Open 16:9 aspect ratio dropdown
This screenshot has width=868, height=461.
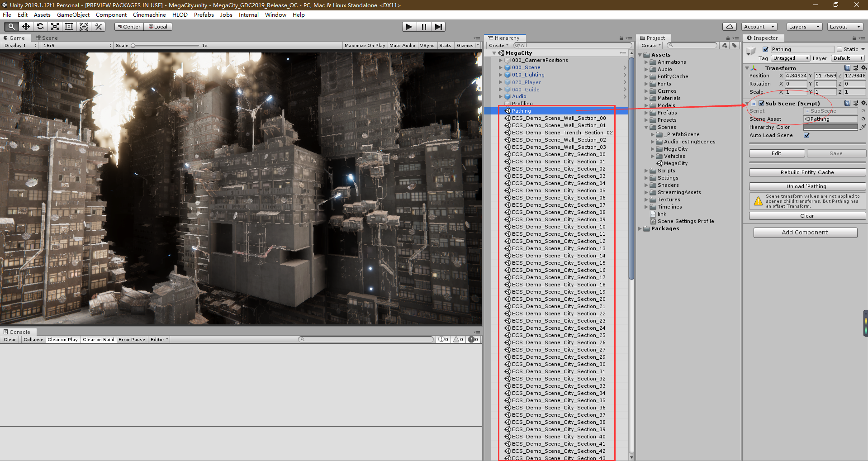(77, 45)
